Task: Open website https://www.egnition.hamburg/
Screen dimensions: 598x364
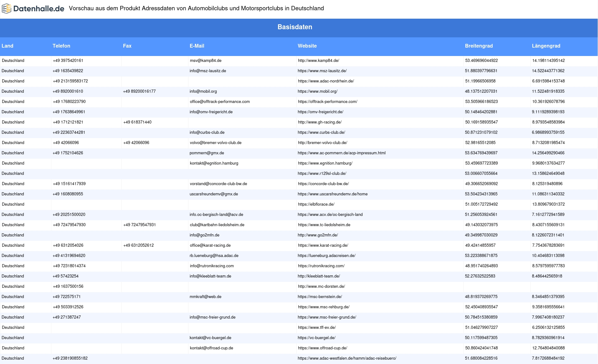Action: click(x=325, y=163)
